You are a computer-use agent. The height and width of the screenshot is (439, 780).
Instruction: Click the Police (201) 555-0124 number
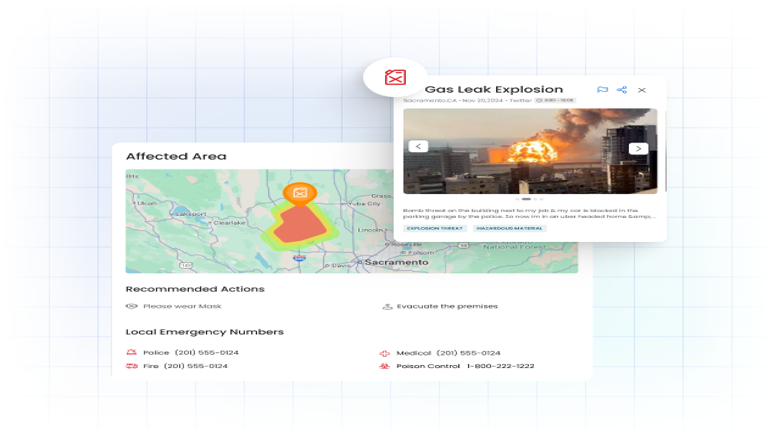point(206,352)
